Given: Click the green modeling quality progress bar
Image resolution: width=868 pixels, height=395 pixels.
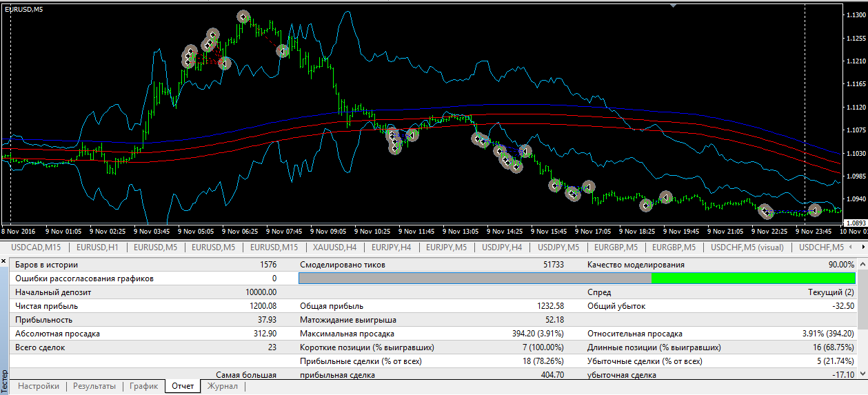Looking at the screenshot, I should pos(753,278).
